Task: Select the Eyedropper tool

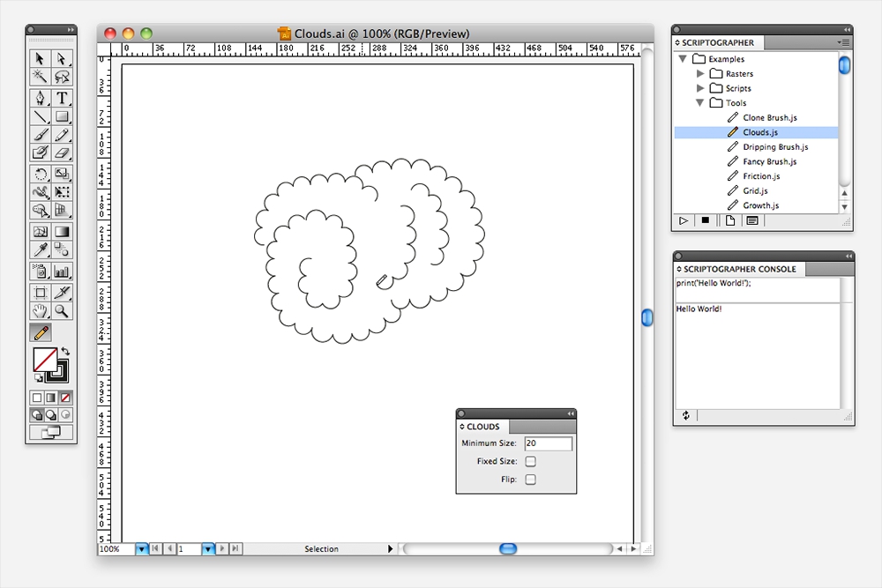Action: 40,249
